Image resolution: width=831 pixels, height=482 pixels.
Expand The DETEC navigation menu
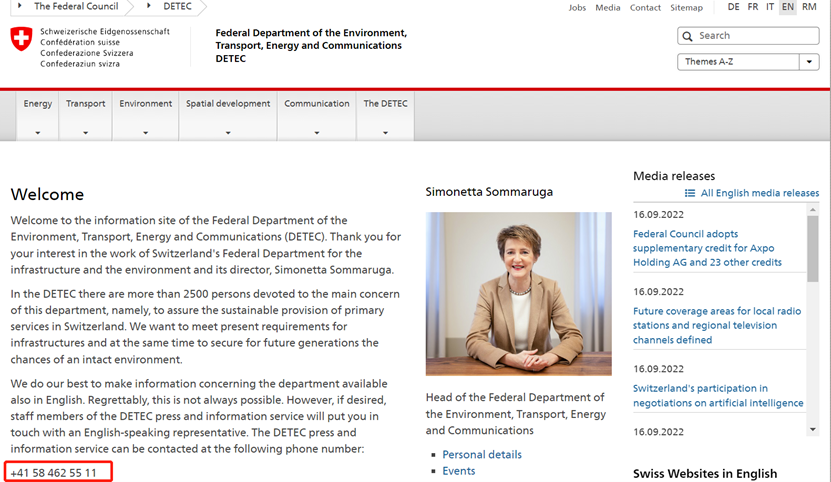tap(385, 116)
